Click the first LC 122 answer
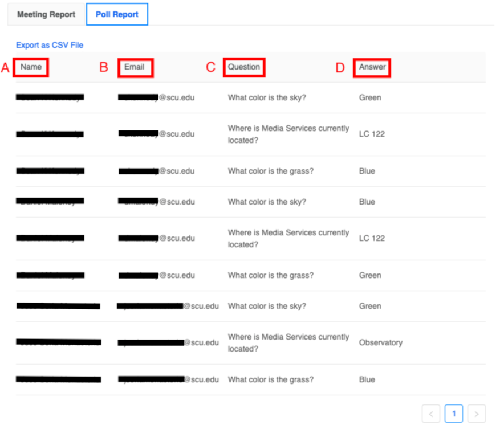Image resolution: width=504 pixels, height=425 pixels. click(x=372, y=134)
